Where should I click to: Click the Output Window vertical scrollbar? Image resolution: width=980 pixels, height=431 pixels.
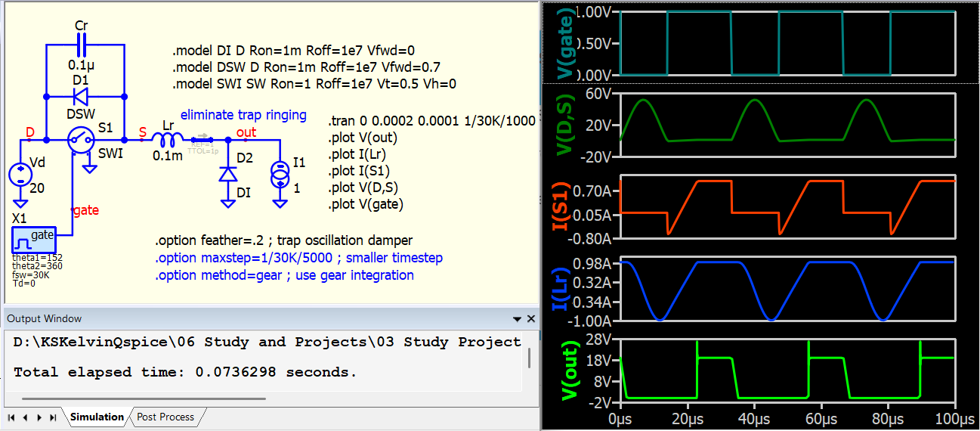(528, 358)
